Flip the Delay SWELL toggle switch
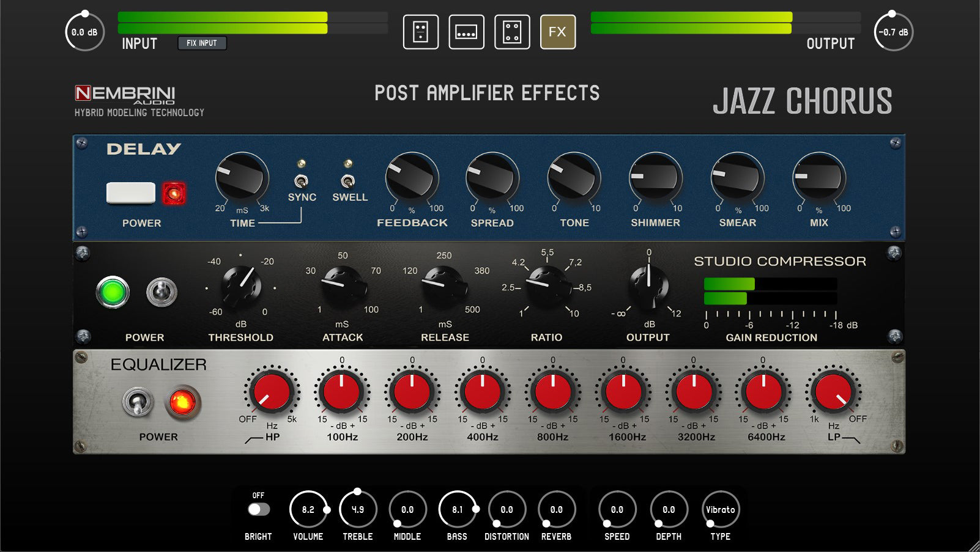 (x=347, y=181)
